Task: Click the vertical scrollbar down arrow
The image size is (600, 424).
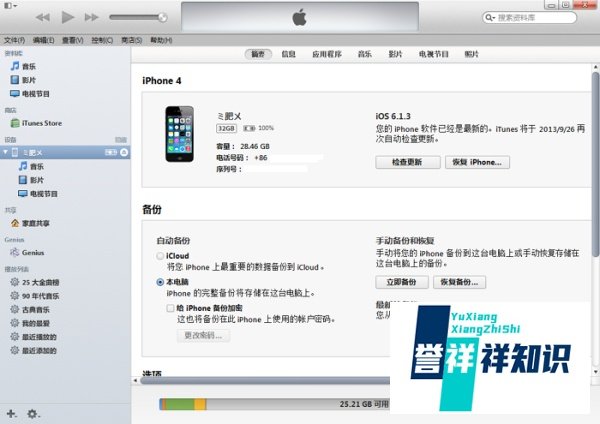Action: [x=595, y=372]
